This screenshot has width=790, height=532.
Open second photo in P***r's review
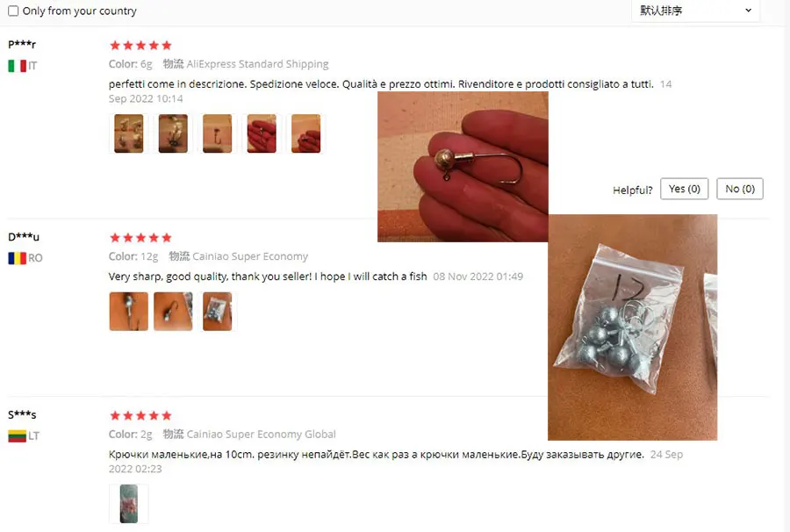click(x=173, y=133)
